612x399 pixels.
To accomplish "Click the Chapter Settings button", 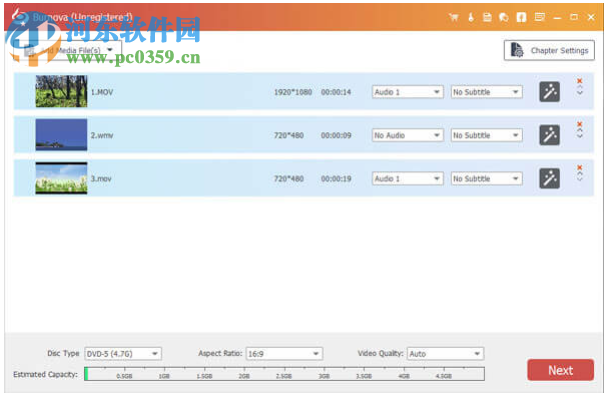I will click(549, 50).
